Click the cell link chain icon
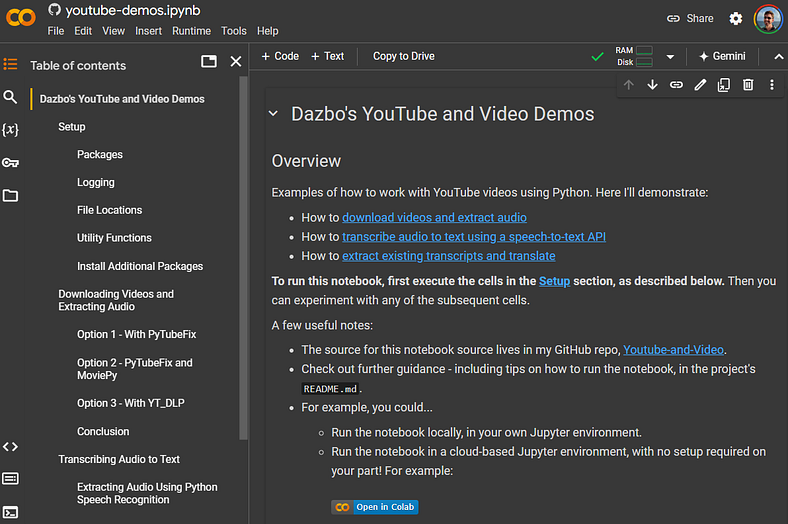Viewport: 788px width, 524px height. coord(676,85)
